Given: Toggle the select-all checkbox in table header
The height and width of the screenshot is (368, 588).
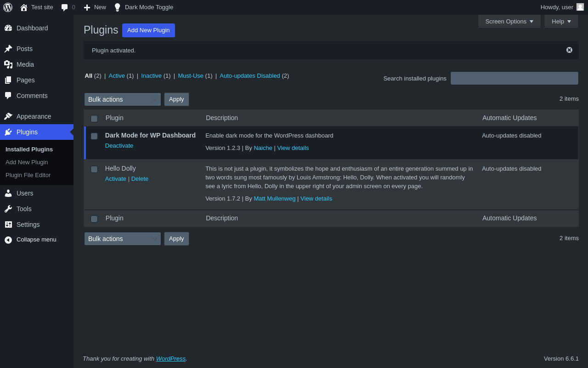Looking at the screenshot, I should pyautogui.click(x=94, y=119).
